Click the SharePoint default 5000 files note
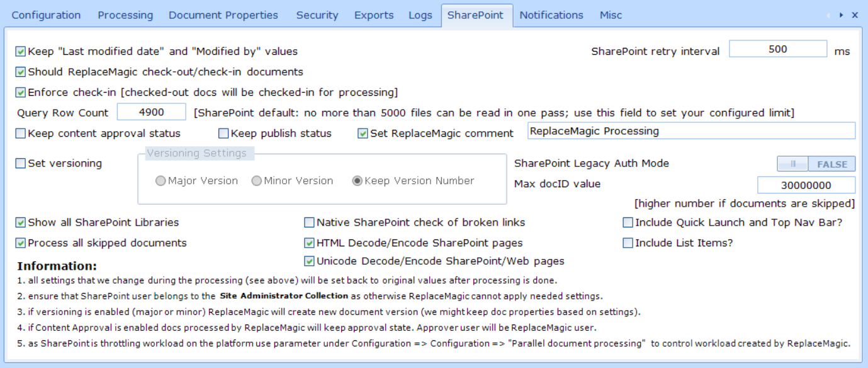The height and width of the screenshot is (368, 868). click(x=494, y=113)
